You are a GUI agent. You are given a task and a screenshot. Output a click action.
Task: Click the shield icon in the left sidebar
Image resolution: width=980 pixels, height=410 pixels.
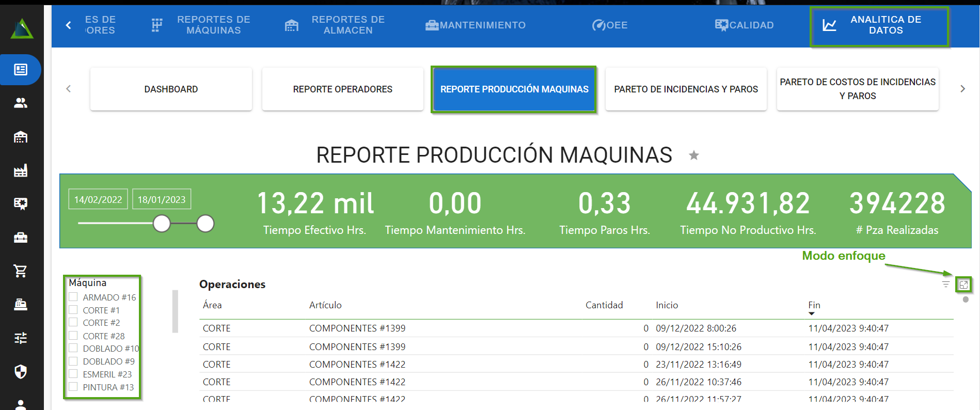pyautogui.click(x=21, y=371)
